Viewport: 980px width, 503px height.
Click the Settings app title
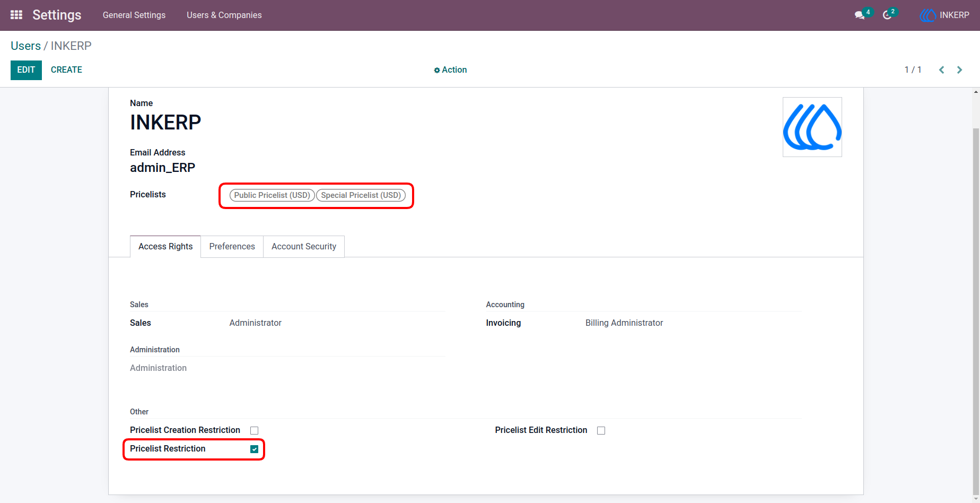click(57, 15)
